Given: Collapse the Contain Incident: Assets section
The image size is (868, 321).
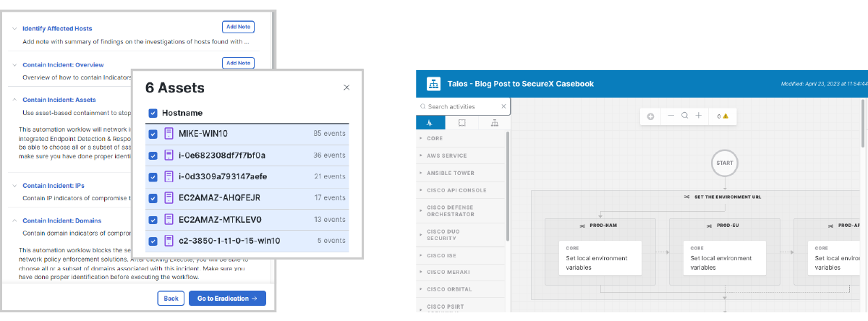Looking at the screenshot, I should pos(14,100).
